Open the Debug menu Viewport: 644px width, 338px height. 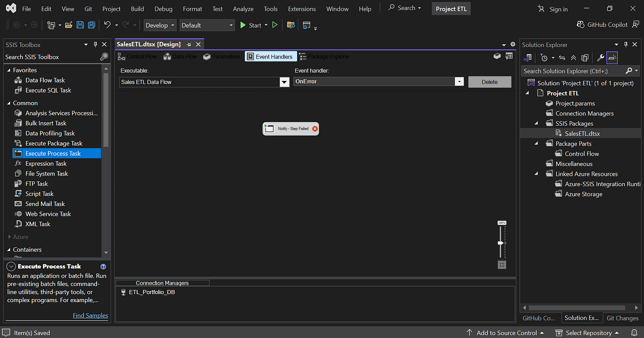click(164, 9)
